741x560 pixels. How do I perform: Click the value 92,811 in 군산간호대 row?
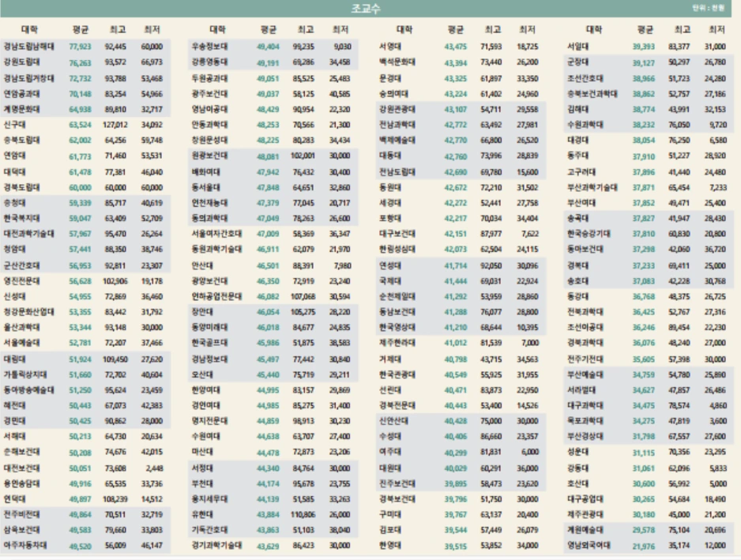115,266
